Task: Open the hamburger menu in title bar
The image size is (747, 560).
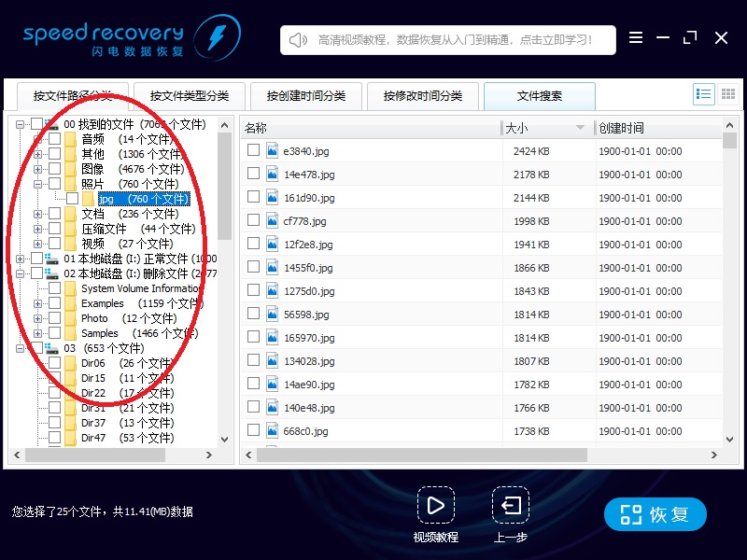Action: pos(636,38)
